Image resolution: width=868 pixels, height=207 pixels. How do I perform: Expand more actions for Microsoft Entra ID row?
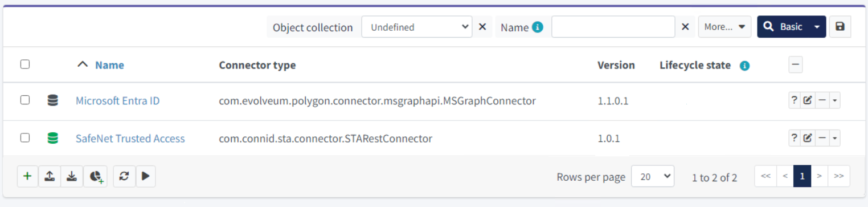pyautogui.click(x=834, y=100)
